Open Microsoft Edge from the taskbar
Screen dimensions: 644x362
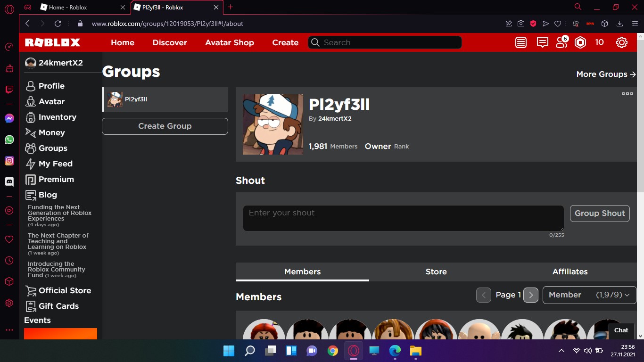click(x=395, y=351)
